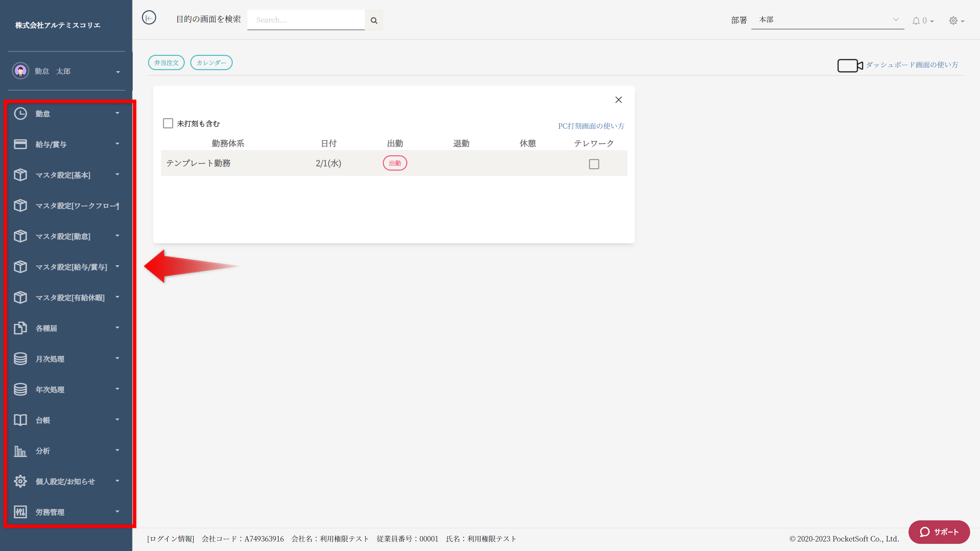Click the box icon for マスタ設定[有給休暇]

pyautogui.click(x=20, y=297)
